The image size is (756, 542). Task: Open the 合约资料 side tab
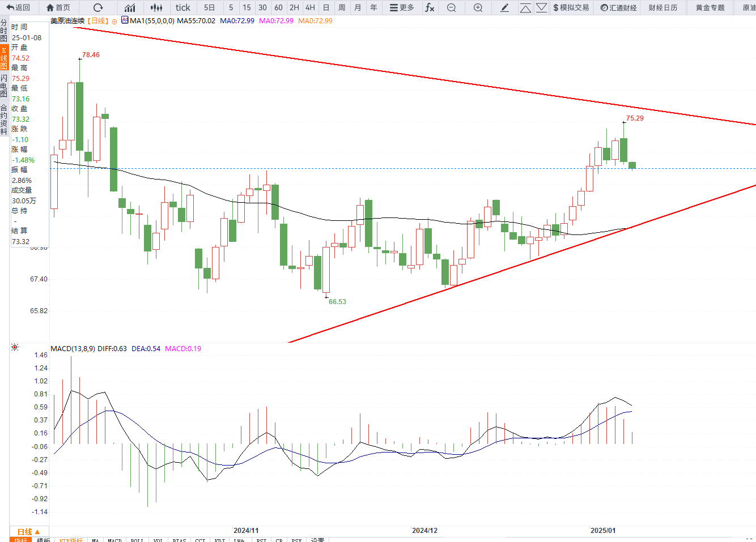pyautogui.click(x=4, y=119)
